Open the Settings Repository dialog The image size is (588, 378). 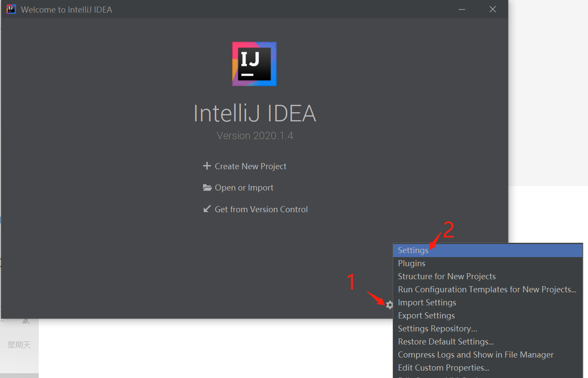pos(437,328)
